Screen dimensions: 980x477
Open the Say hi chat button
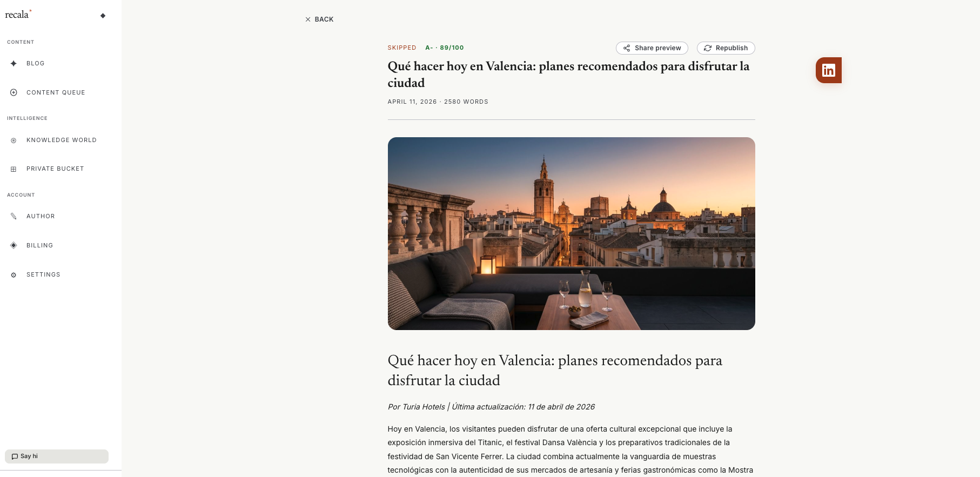[57, 456]
